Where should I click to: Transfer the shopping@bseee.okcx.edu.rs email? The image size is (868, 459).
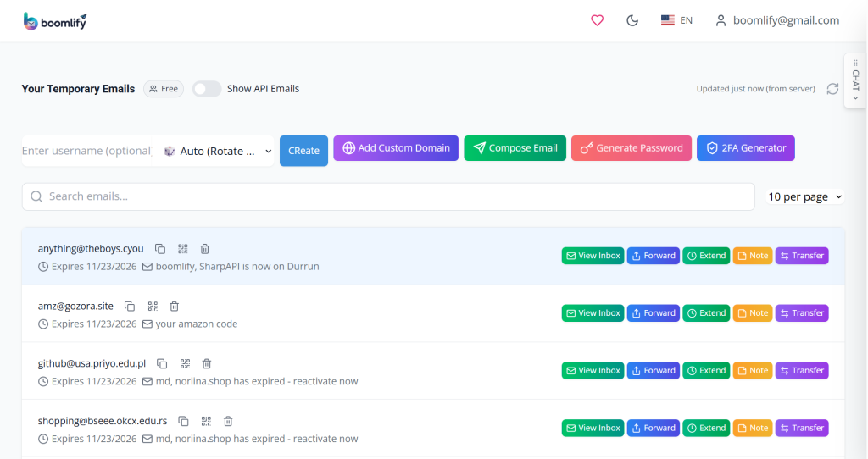click(x=802, y=428)
